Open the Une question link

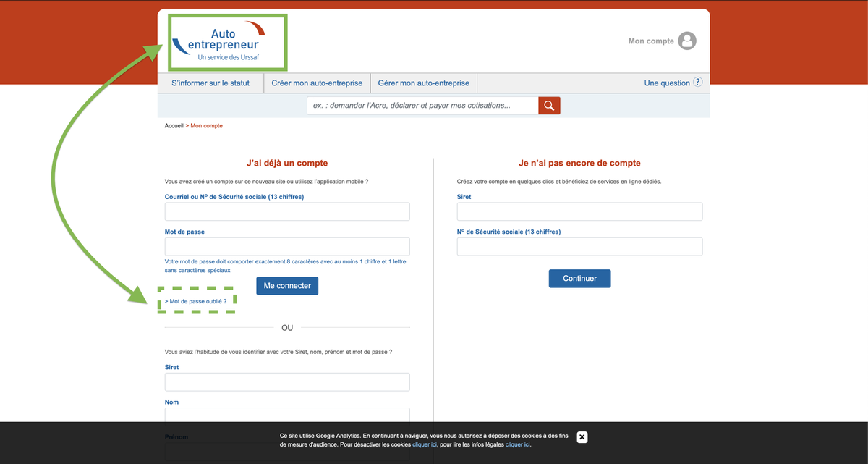[x=667, y=83]
